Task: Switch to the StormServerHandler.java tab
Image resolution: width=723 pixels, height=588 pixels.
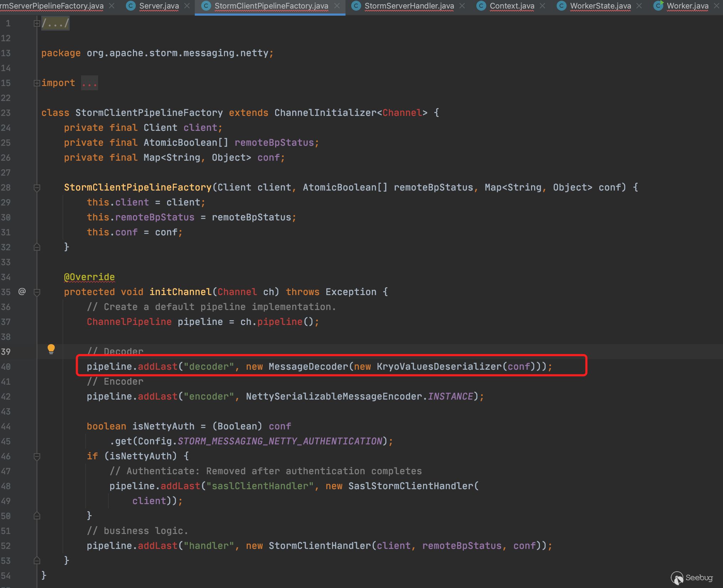Action: tap(409, 6)
